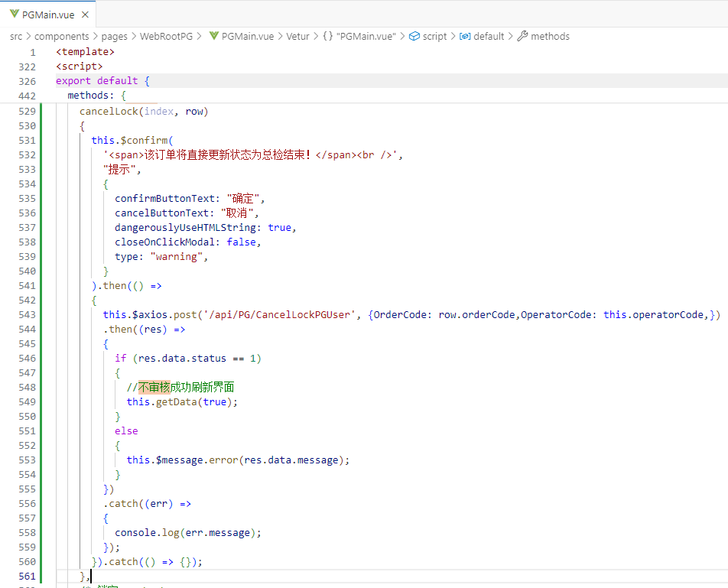Click the methods wrench icon in breadcrumb
The height and width of the screenshot is (588, 728).
[522, 36]
